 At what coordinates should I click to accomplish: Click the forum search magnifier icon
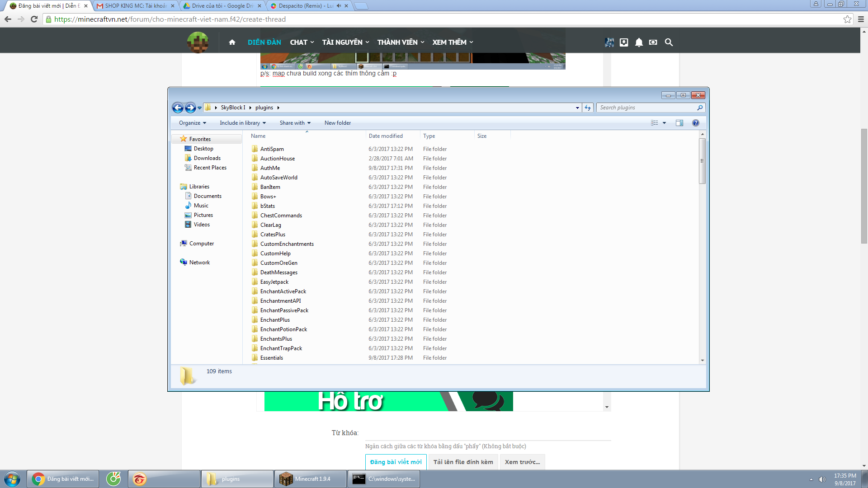pyautogui.click(x=669, y=42)
